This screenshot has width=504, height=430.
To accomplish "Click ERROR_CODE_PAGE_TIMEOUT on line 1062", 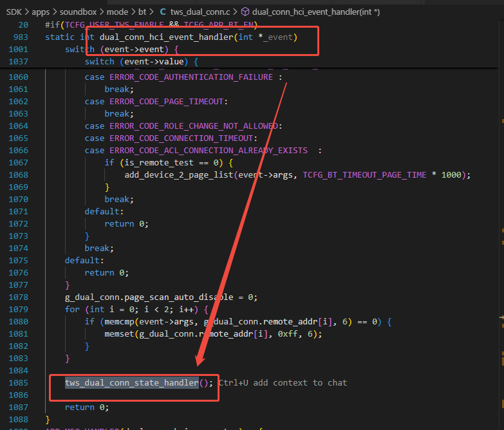I will coord(166,102).
